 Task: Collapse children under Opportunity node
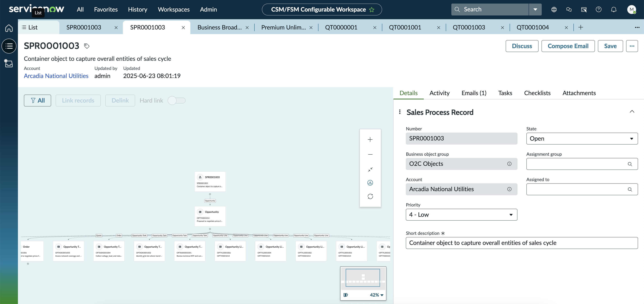tap(210, 229)
